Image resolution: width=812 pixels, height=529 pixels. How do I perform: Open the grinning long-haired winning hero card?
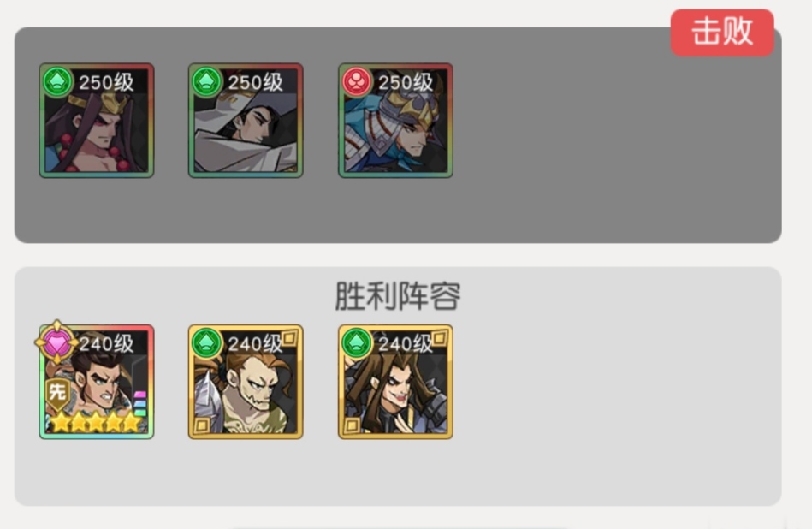[x=395, y=382]
